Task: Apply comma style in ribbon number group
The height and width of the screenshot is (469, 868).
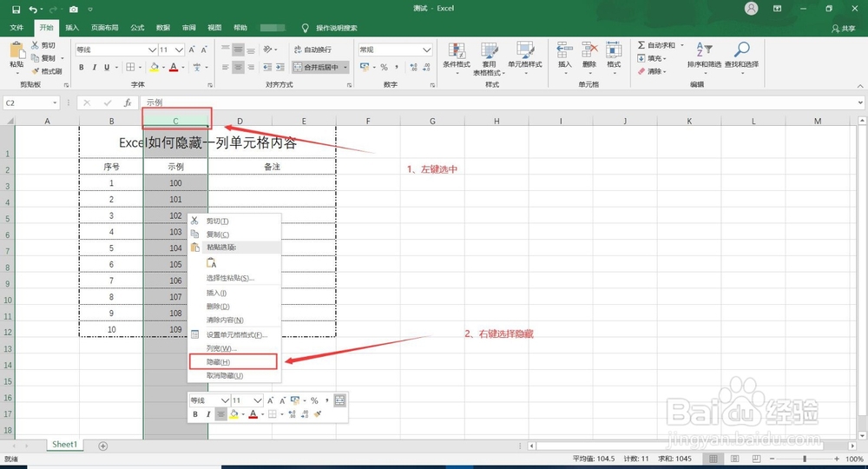Action: 397,67
